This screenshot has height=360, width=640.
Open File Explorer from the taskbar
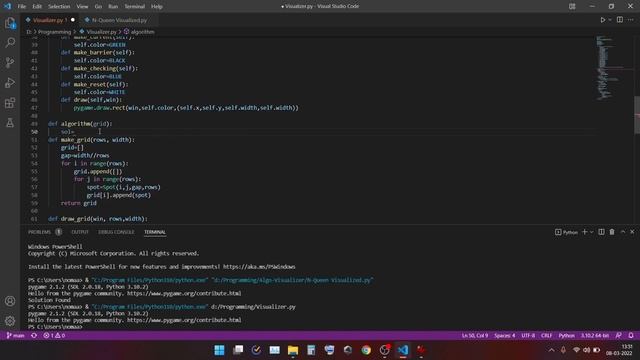point(293,350)
